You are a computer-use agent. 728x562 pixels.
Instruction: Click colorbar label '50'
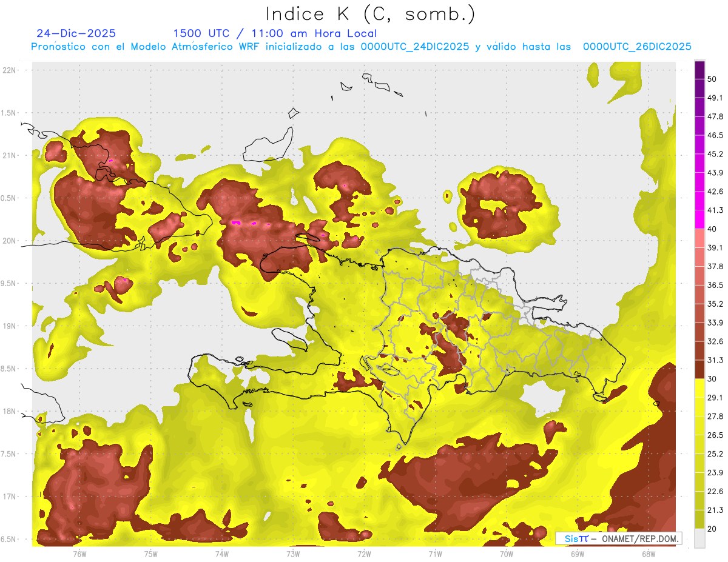712,79
